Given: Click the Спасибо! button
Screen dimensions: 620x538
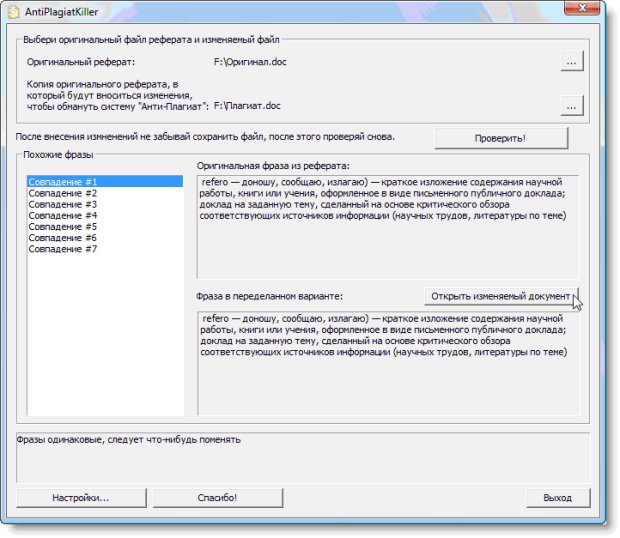Looking at the screenshot, I should click(217, 498).
